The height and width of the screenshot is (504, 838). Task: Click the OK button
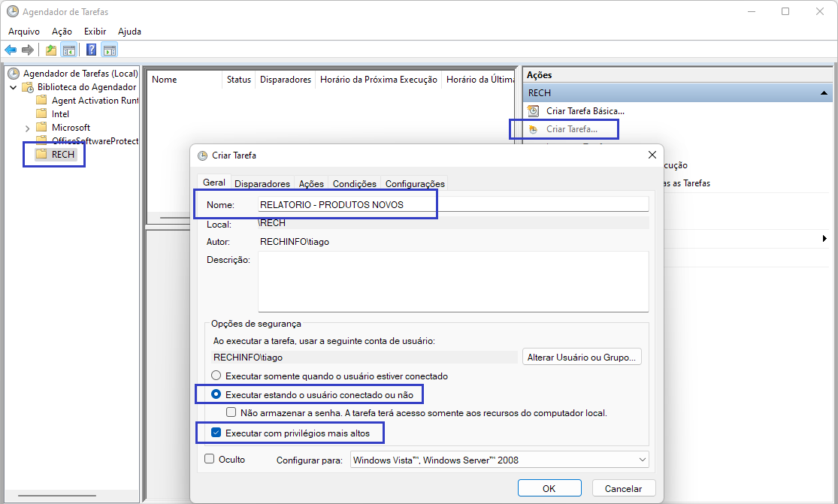549,488
